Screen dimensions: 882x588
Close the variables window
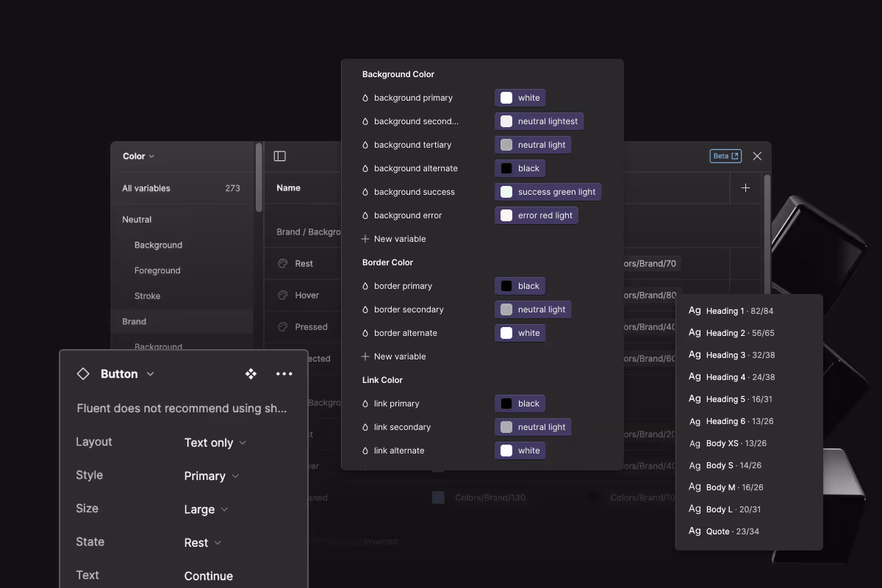pyautogui.click(x=757, y=156)
